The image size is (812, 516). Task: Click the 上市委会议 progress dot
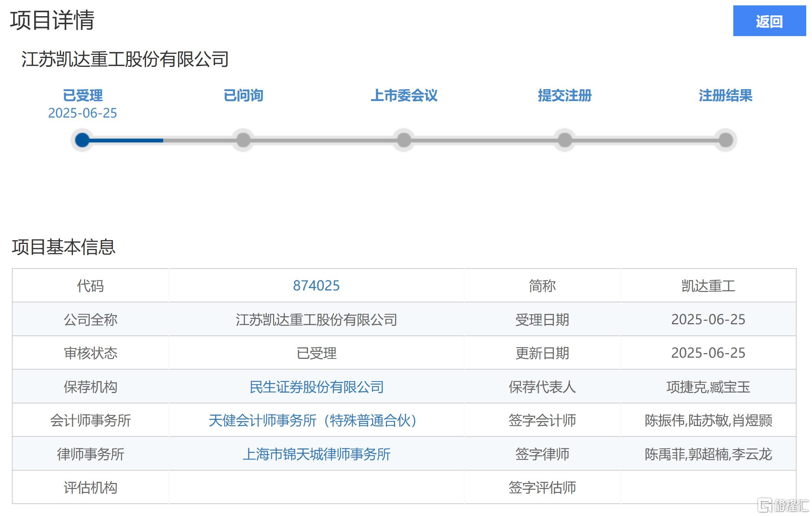coord(404,140)
